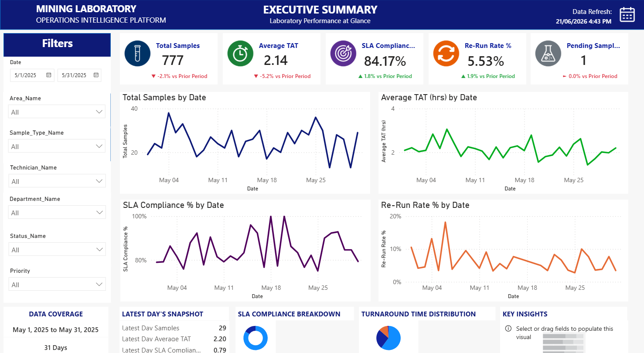The image size is (644, 353).
Task: Click the TURNAROUND TIME DISTRIBUTION heading
Action: (419, 314)
